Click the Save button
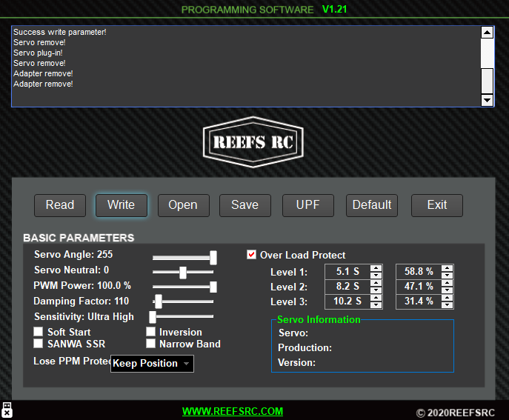 (x=245, y=205)
